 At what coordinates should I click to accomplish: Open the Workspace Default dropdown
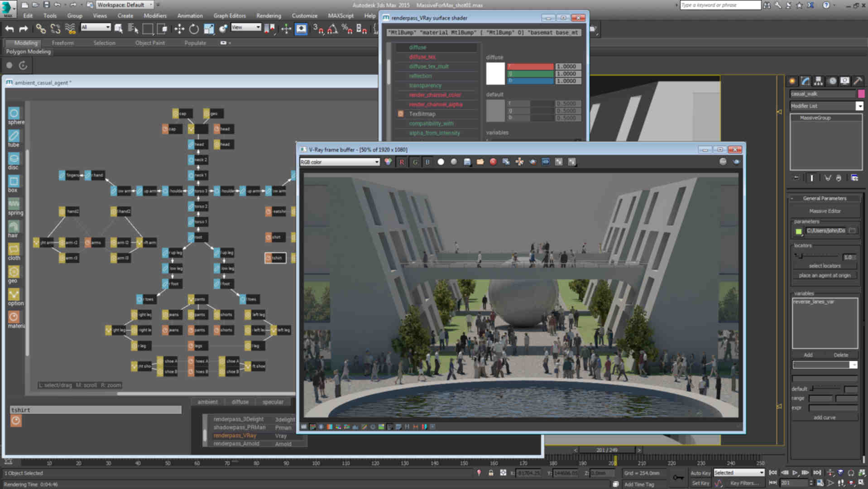(x=125, y=5)
